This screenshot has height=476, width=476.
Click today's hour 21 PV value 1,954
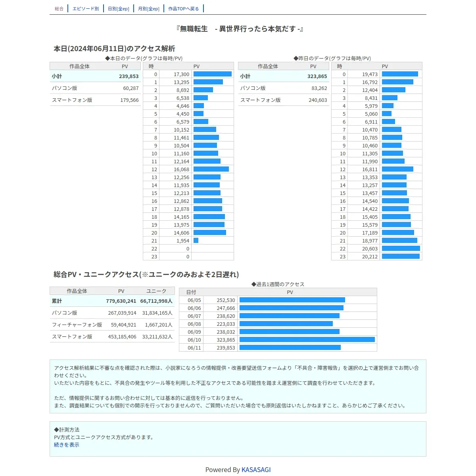coord(183,241)
